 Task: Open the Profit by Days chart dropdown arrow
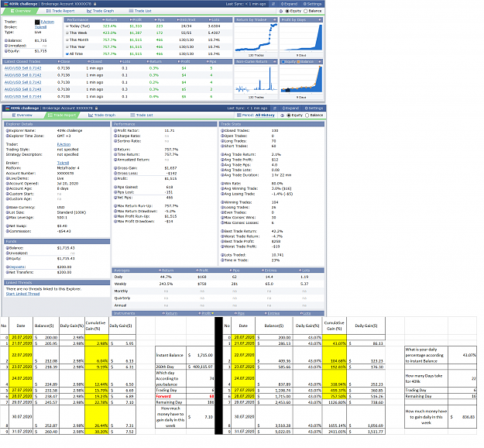320,20
